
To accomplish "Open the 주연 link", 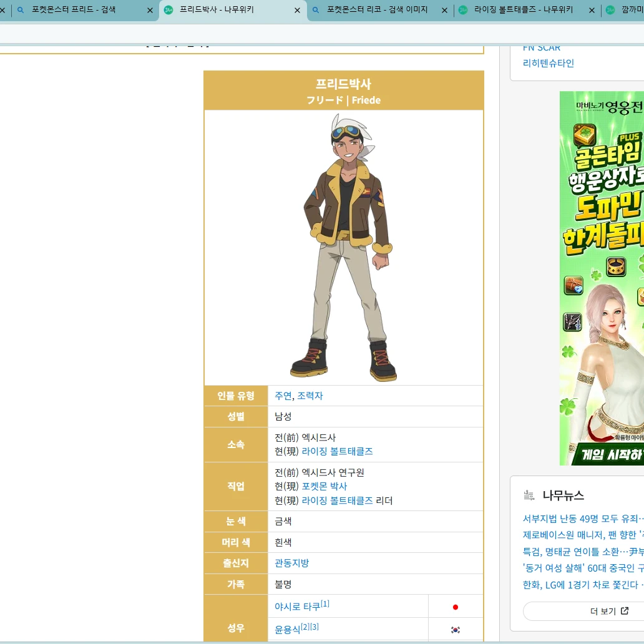I will click(x=283, y=396).
